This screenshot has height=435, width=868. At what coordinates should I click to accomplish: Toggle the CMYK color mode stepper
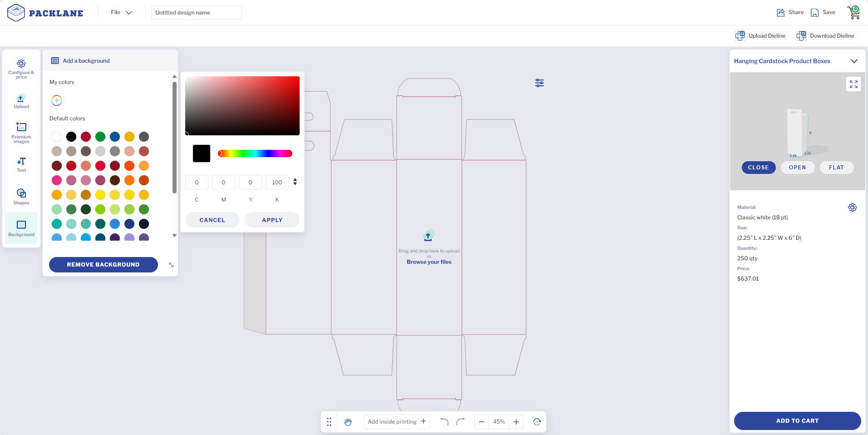[x=295, y=182]
